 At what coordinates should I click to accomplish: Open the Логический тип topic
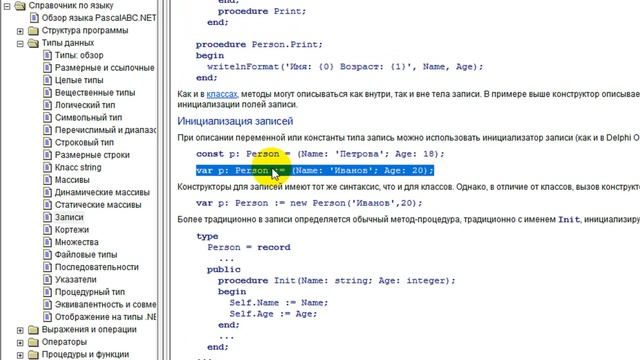point(85,105)
